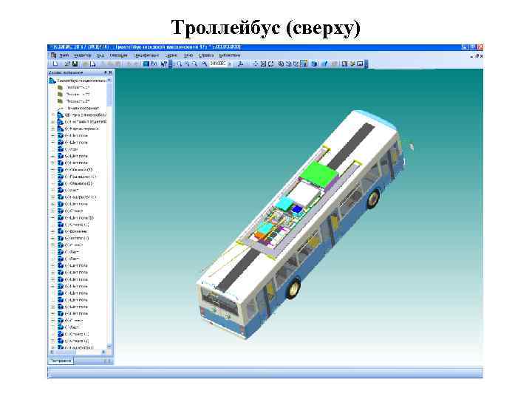The width and height of the screenshot is (532, 399).
Task: Click the tree horizontal scroll right arrow
Action: tap(103, 352)
